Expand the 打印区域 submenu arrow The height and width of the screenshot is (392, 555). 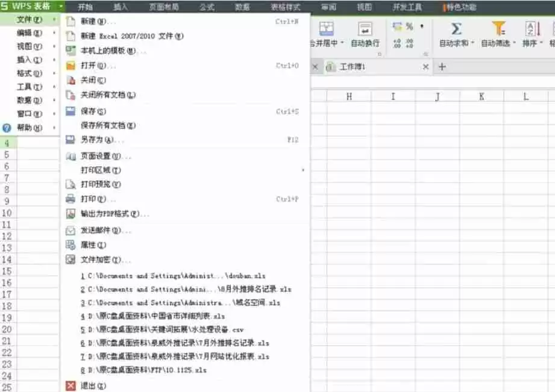(303, 169)
